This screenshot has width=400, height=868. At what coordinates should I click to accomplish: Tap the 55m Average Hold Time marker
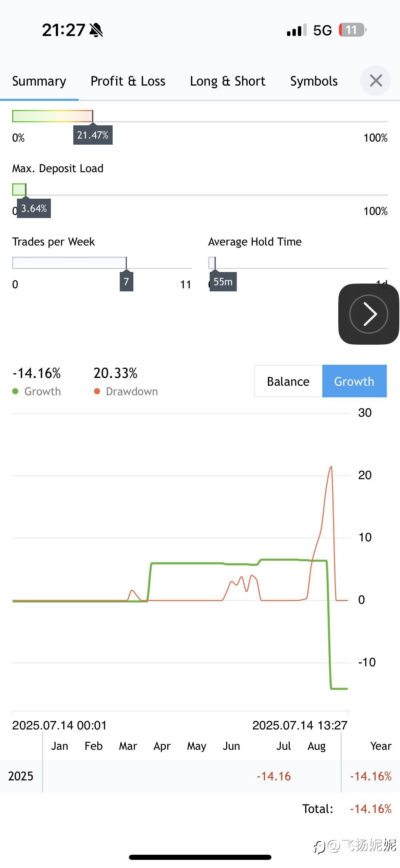[223, 282]
